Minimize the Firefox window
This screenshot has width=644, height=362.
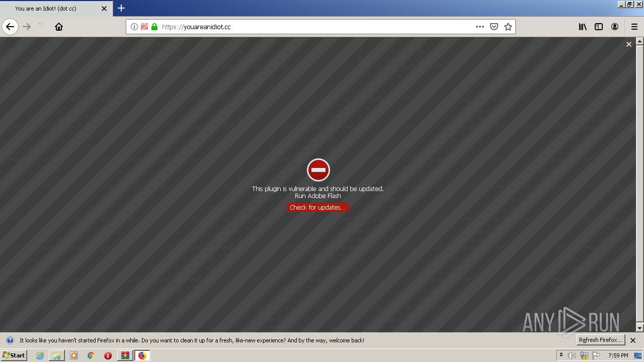click(621, 4)
